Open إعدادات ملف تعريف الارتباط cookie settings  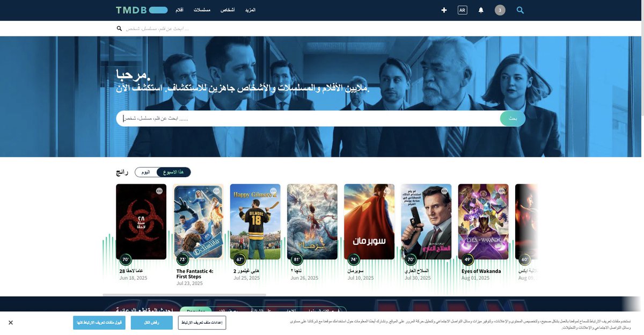pyautogui.click(x=202, y=323)
